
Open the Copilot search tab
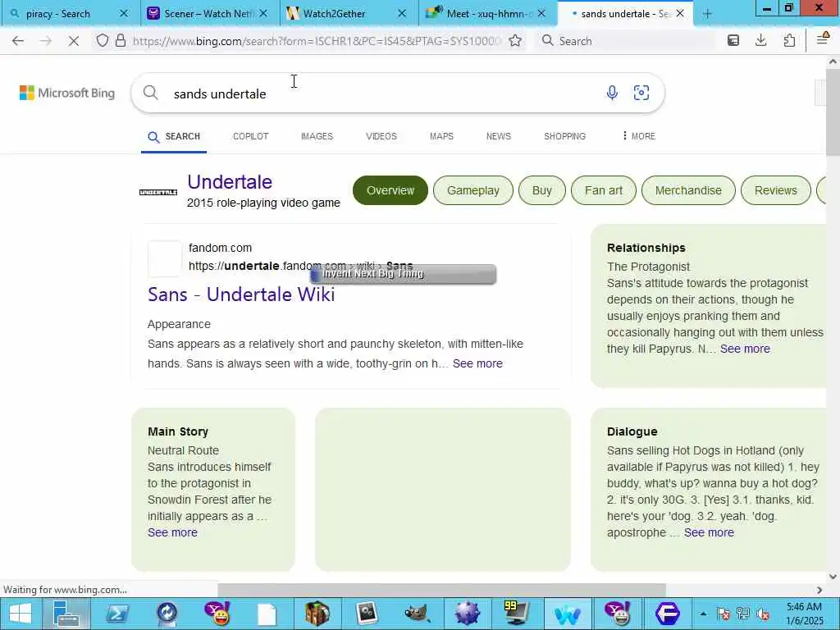coord(251,136)
